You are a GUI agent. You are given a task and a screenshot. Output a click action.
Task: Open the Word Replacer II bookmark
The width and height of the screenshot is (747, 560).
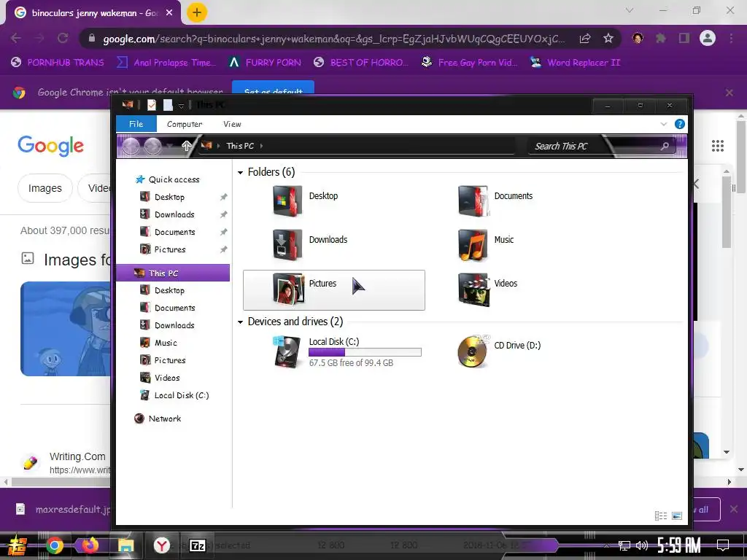(576, 63)
